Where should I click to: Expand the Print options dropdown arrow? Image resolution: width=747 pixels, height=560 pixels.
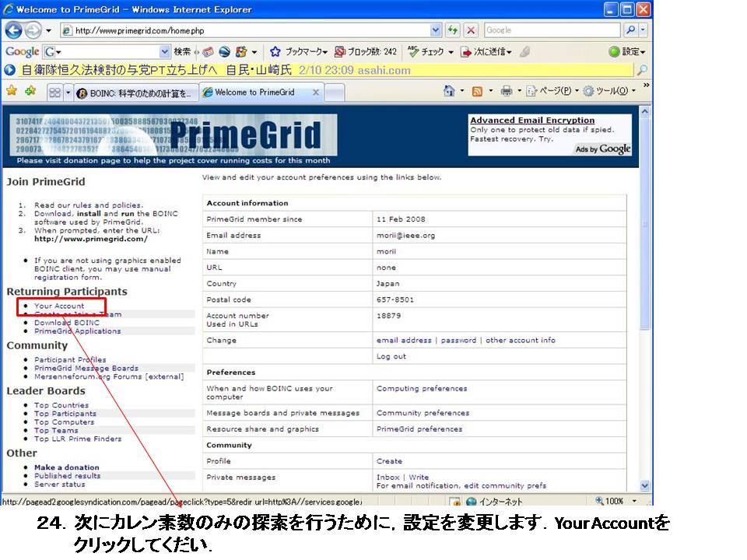click(519, 90)
